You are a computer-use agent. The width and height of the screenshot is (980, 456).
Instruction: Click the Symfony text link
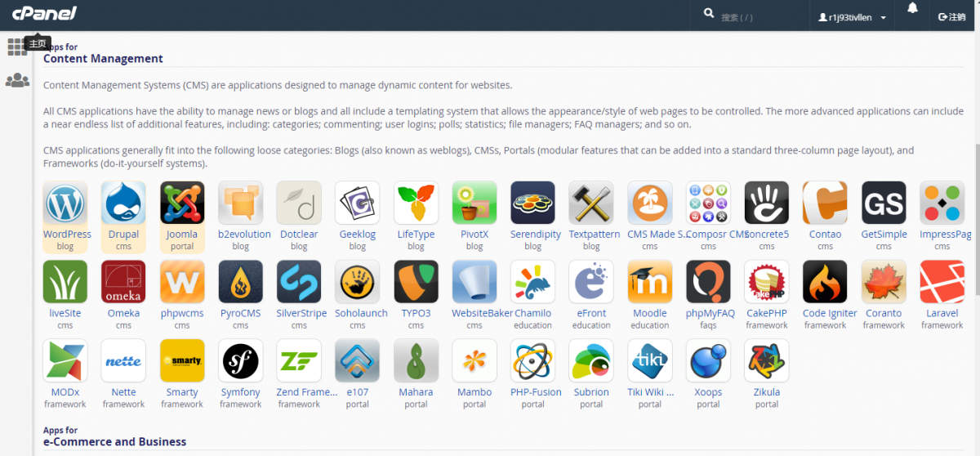click(240, 392)
